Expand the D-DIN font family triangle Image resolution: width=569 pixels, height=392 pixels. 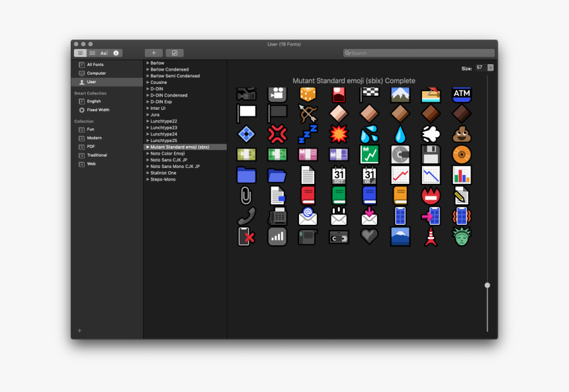[148, 89]
